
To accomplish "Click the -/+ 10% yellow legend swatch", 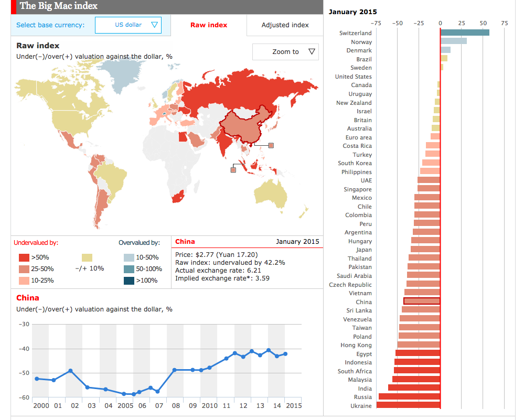I will pos(87,257).
